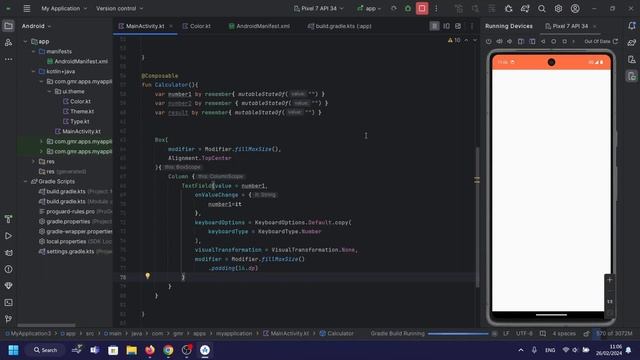Open the Running Devices sidebar icon
This screenshot has width=640, height=360.
(x=631, y=76)
